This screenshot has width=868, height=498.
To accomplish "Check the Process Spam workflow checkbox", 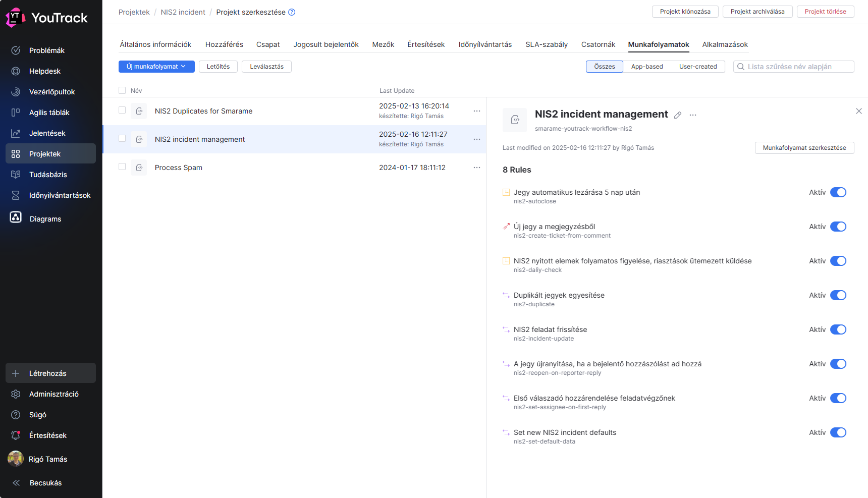I will pyautogui.click(x=122, y=167).
